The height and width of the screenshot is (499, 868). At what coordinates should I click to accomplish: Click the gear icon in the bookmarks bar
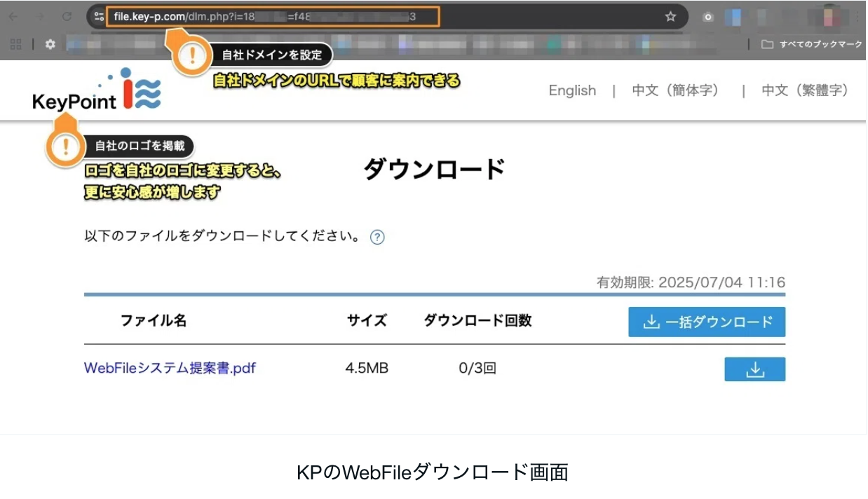click(x=50, y=44)
